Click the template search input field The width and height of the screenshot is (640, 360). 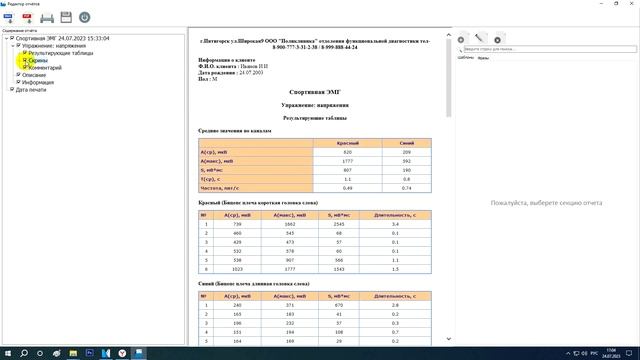[x=550, y=49]
